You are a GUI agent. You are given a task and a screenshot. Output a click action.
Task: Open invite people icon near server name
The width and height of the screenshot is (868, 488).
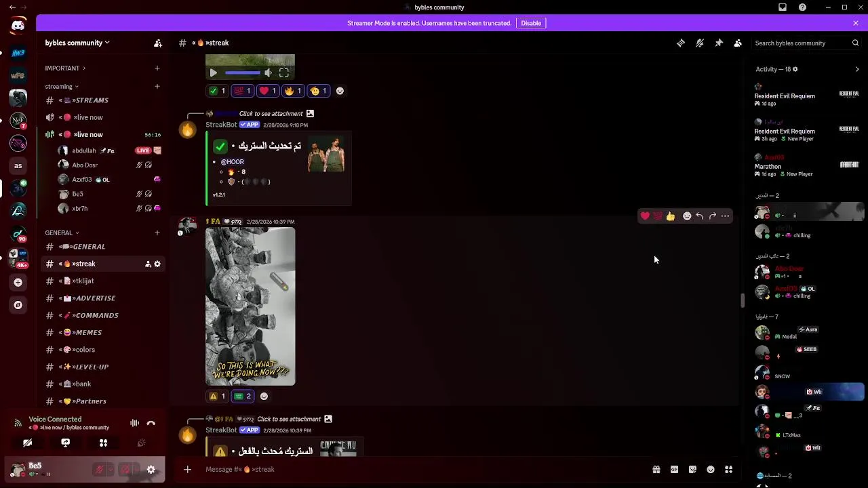[x=158, y=43]
